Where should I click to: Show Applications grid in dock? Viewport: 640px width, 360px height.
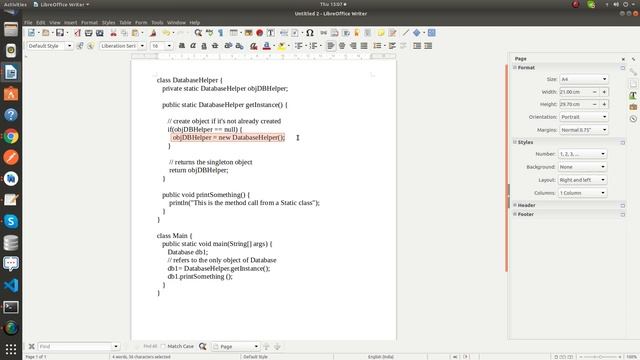click(11, 349)
